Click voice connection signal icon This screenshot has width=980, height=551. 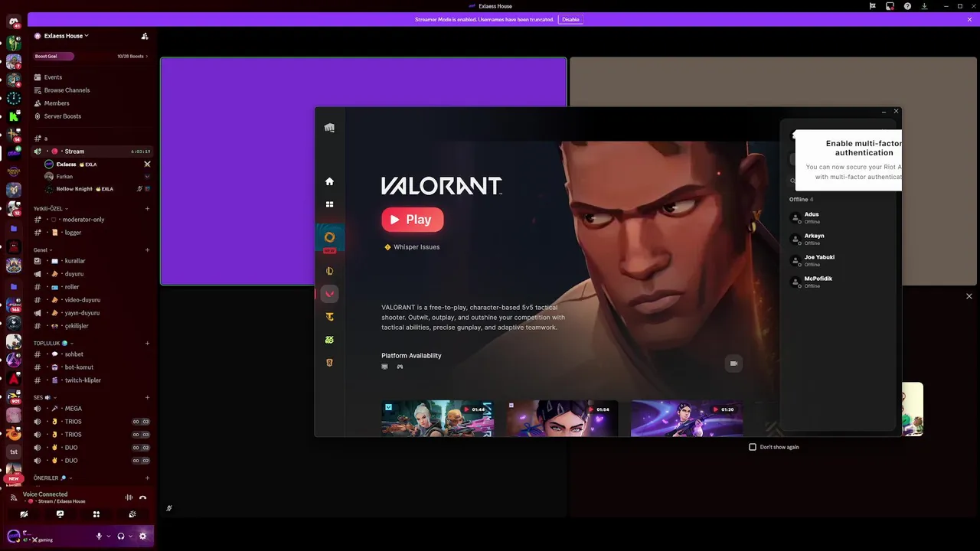[x=14, y=497]
